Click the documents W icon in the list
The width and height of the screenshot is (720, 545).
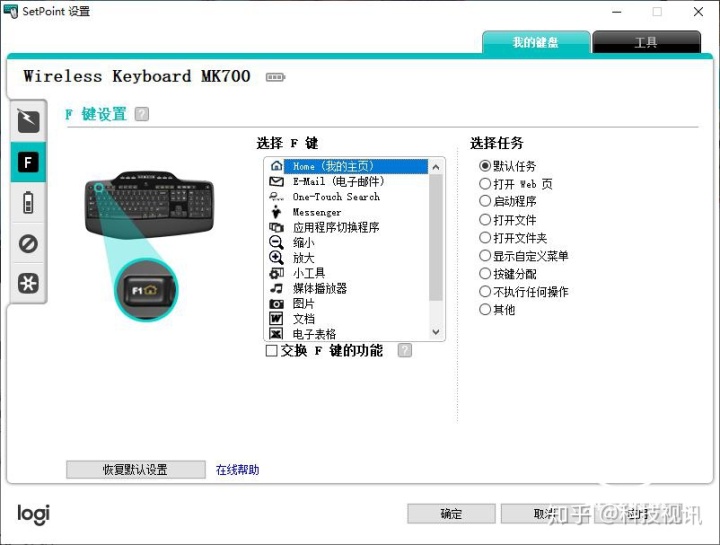tap(276, 318)
